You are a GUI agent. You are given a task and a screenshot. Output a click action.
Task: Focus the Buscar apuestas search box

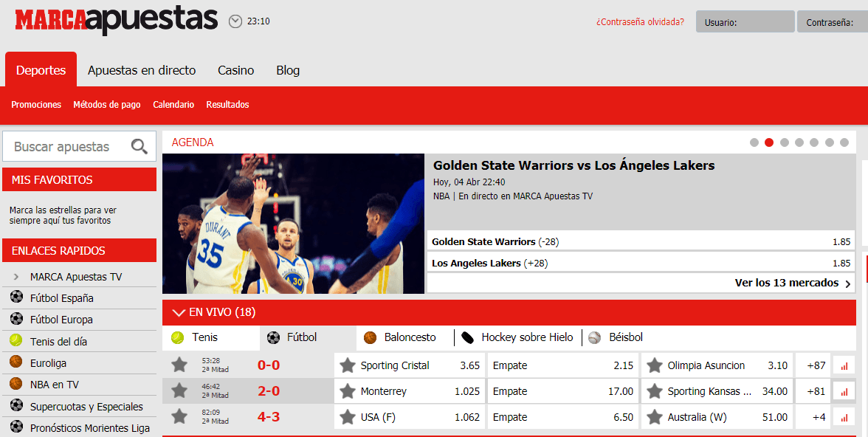[x=79, y=146]
